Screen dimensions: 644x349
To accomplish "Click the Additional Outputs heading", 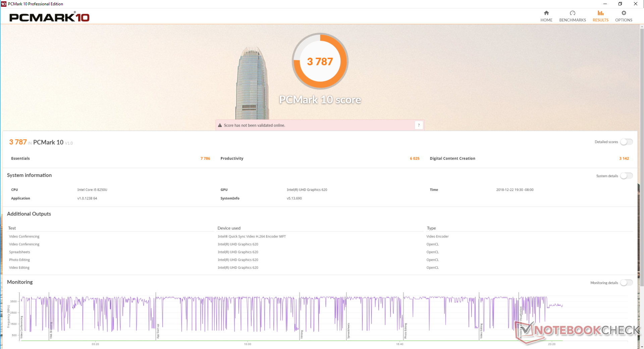I will point(29,214).
